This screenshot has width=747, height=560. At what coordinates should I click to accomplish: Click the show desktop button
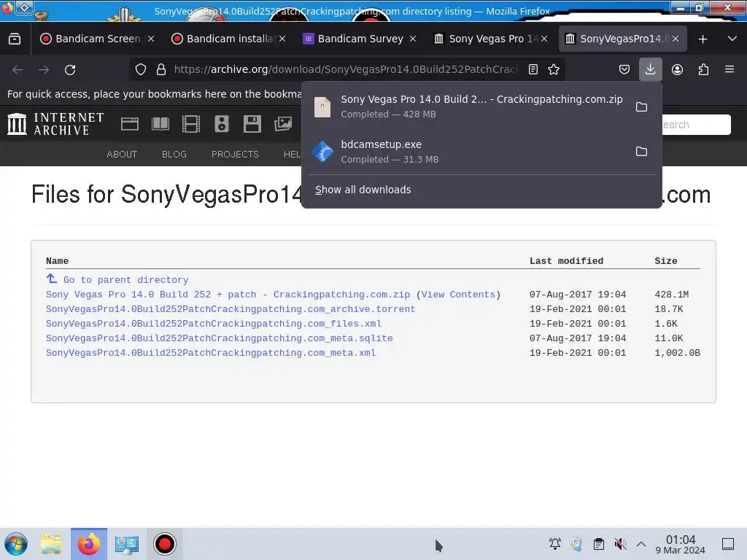(728, 544)
